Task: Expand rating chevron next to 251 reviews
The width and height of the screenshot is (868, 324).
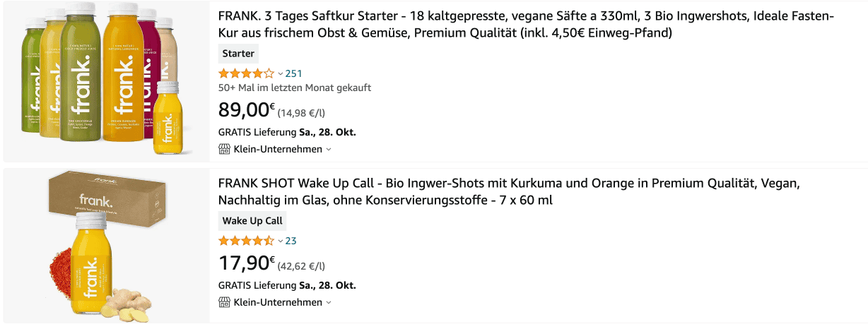Action: pos(280,73)
